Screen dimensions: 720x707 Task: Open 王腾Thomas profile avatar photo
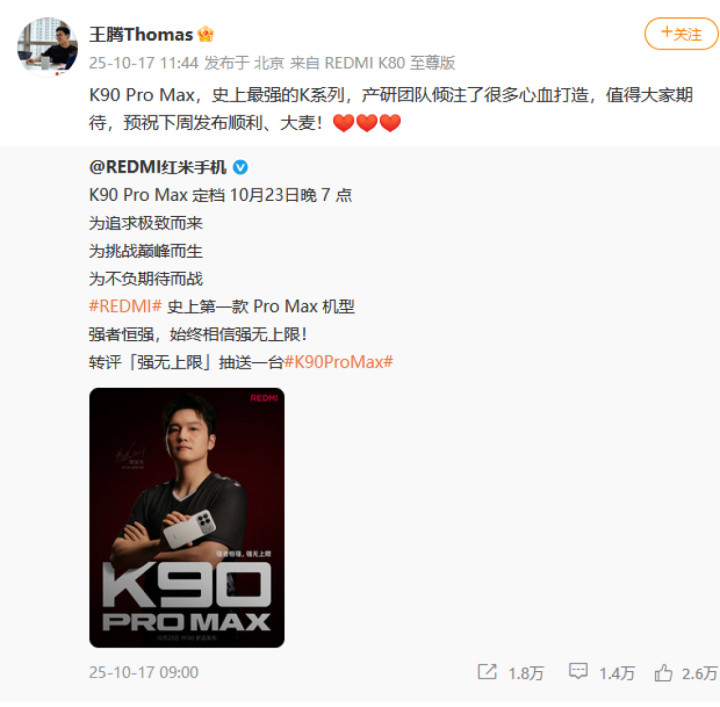pos(47,46)
